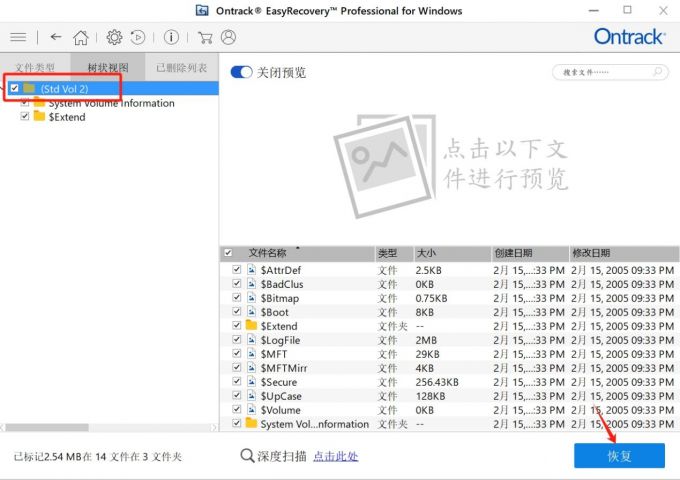Uncheck the $Bitmap checkbox
Viewport: 680px width, 480px height.
[236, 297]
